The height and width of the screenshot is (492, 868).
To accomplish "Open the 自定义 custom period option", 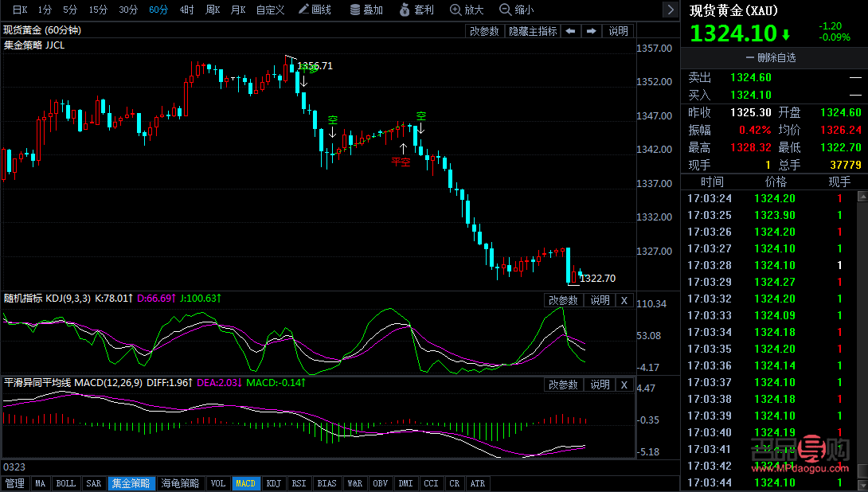I will (270, 10).
